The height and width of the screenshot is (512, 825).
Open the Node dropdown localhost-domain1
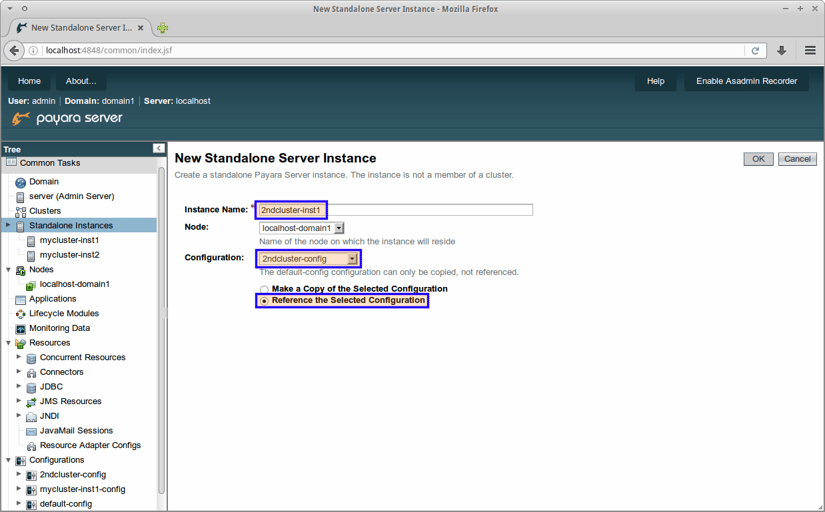301,228
